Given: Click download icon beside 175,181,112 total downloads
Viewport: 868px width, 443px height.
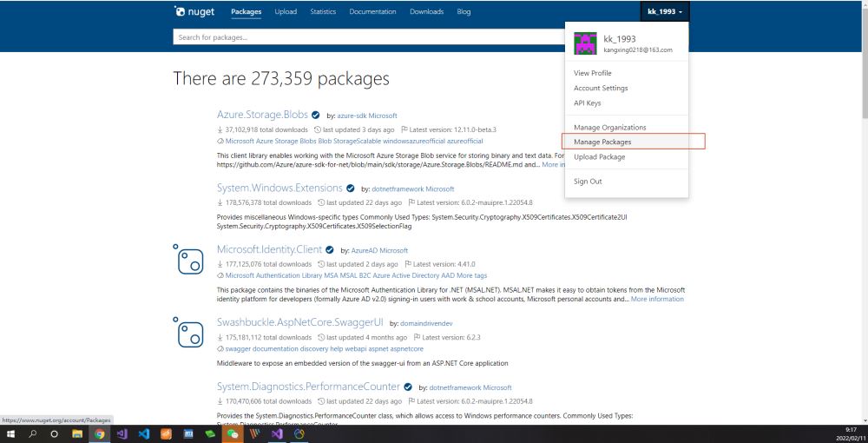Looking at the screenshot, I should coord(220,337).
